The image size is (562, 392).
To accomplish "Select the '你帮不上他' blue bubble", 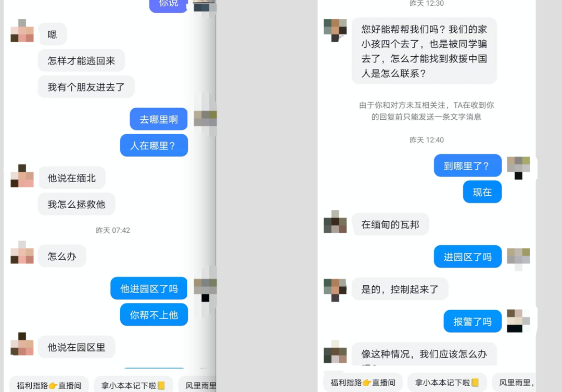I will (x=154, y=314).
